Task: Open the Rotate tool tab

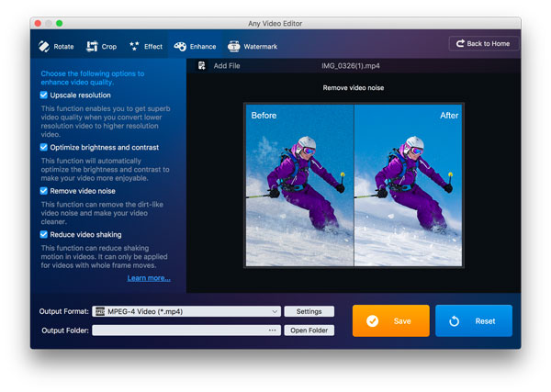Action: tap(56, 46)
